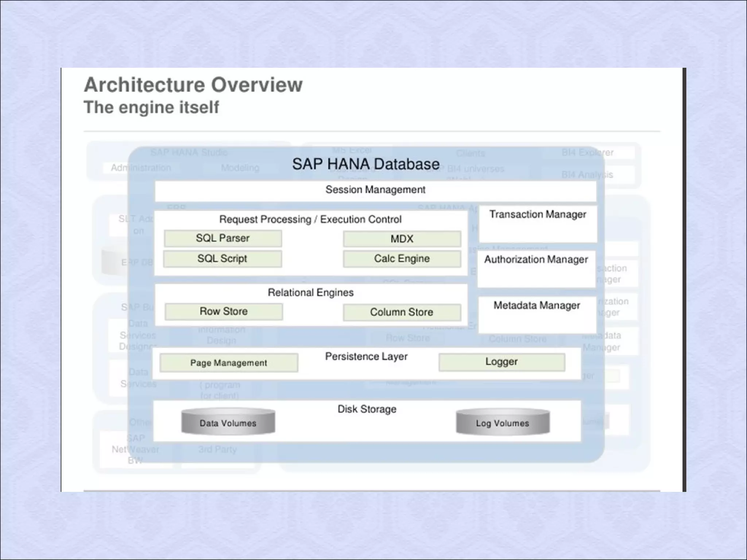The width and height of the screenshot is (747, 560).
Task: Select the Transaction Manager panel
Action: (538, 223)
